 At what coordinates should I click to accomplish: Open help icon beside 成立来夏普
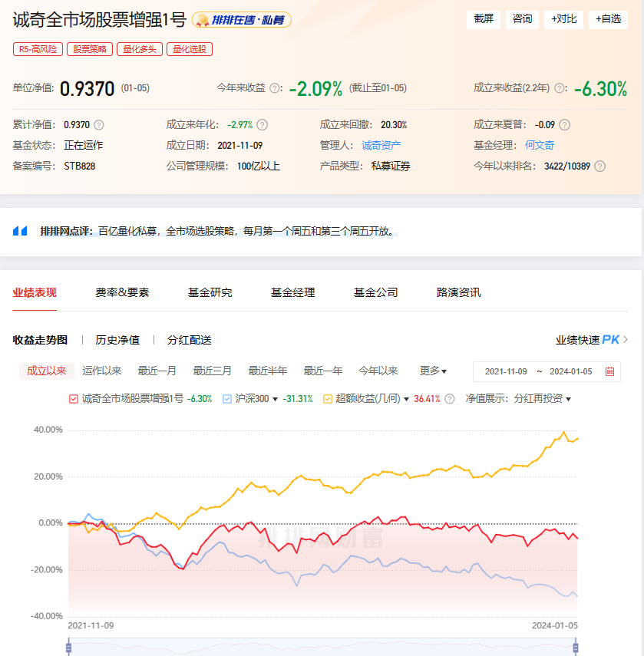coord(564,124)
